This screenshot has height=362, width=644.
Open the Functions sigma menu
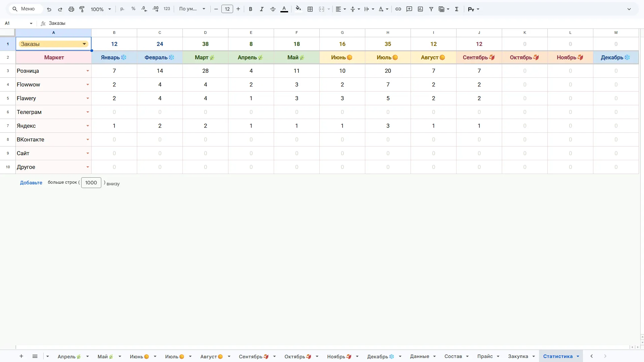(x=457, y=9)
